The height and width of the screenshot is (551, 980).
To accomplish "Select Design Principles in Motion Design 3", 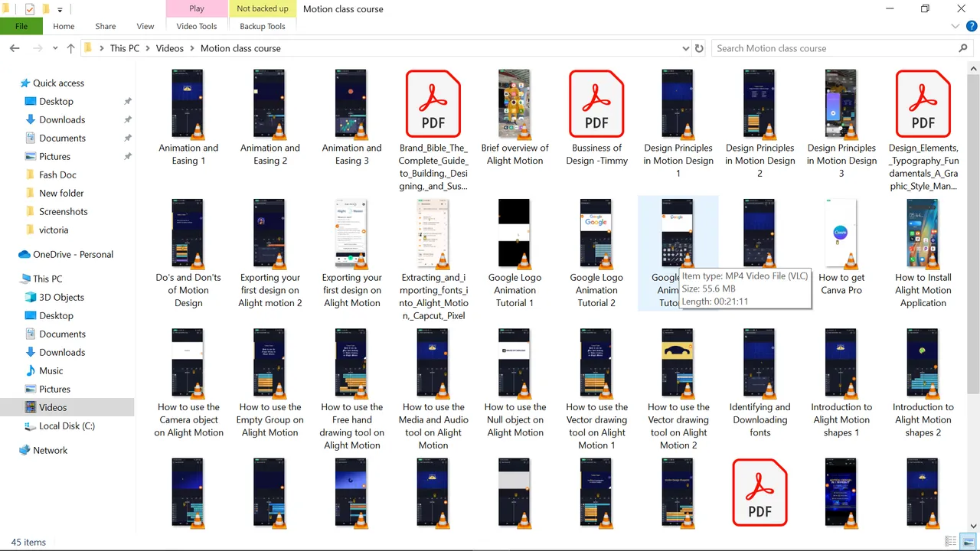I will coord(841,123).
